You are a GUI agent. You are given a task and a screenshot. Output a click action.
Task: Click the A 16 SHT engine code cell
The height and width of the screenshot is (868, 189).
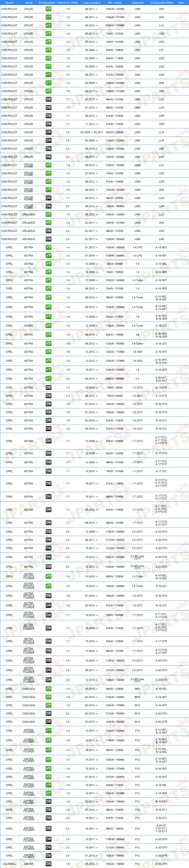click(x=161, y=777)
